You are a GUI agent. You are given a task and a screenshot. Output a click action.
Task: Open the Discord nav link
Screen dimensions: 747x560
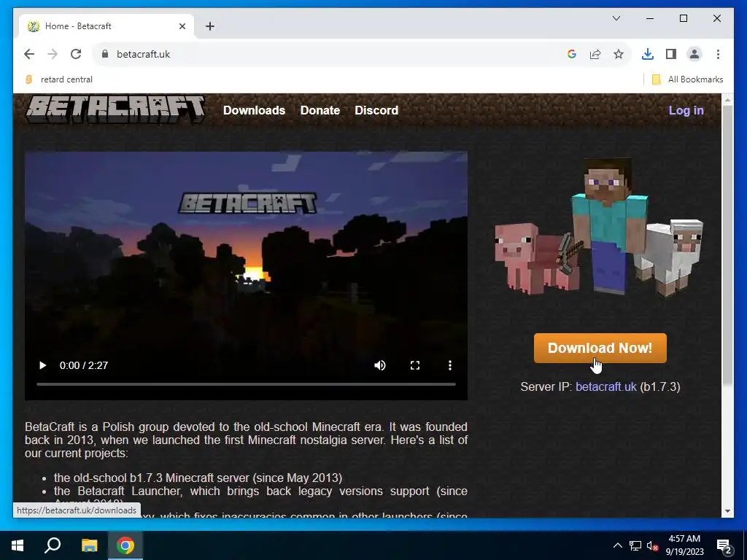click(x=376, y=111)
